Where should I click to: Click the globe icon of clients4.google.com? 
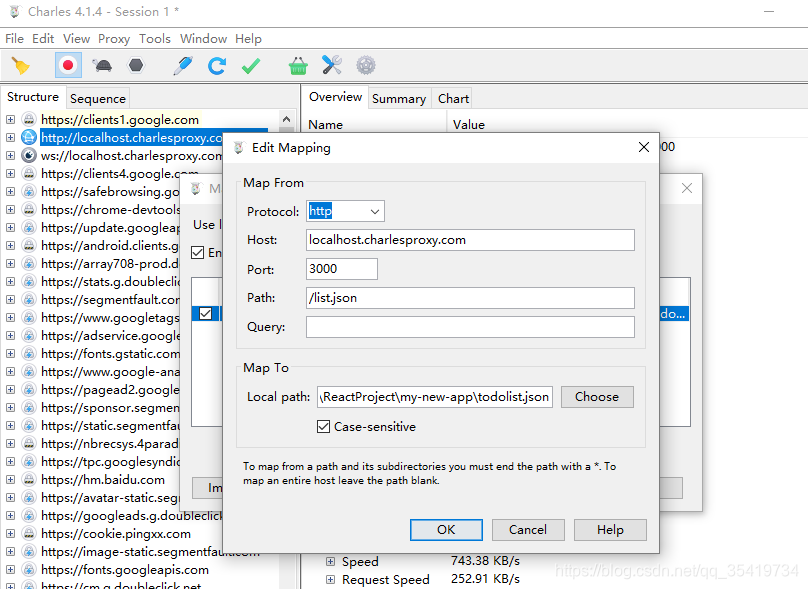click(x=29, y=174)
